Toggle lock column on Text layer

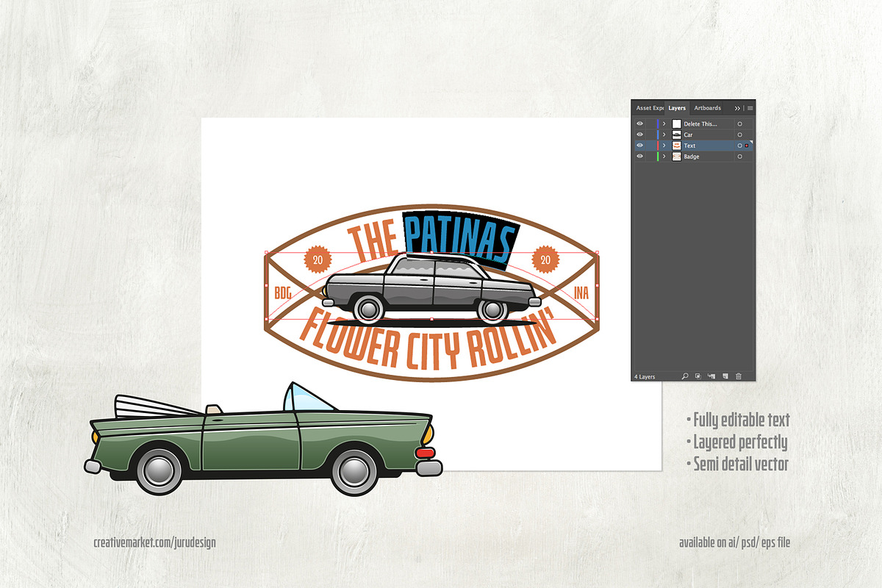click(x=651, y=146)
